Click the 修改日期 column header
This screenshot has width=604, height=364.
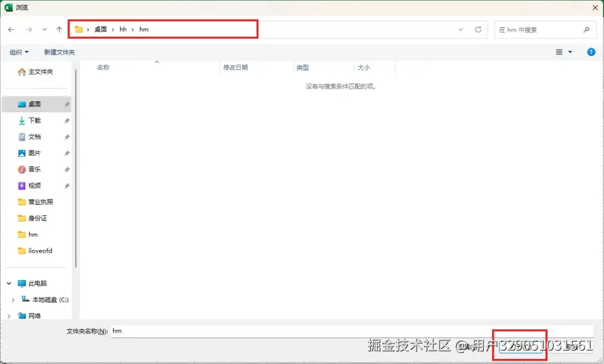coord(234,67)
